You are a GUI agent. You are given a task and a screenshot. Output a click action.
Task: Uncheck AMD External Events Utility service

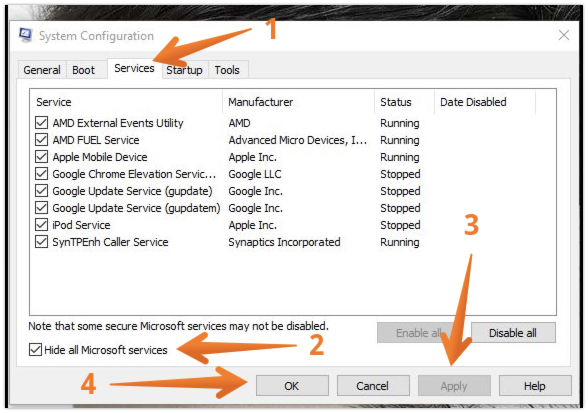point(41,122)
